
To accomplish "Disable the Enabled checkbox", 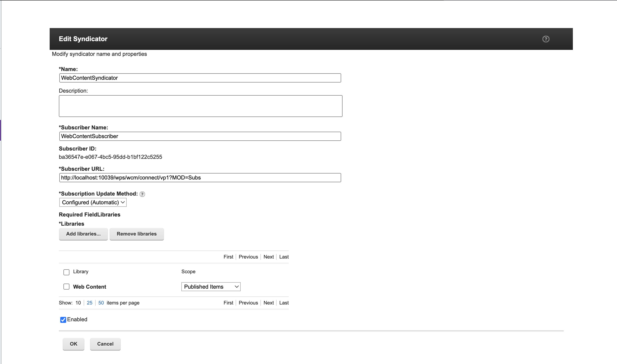I will [x=63, y=320].
